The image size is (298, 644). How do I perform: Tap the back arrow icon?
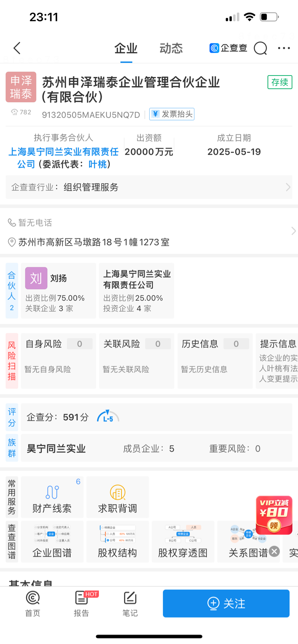[17, 48]
